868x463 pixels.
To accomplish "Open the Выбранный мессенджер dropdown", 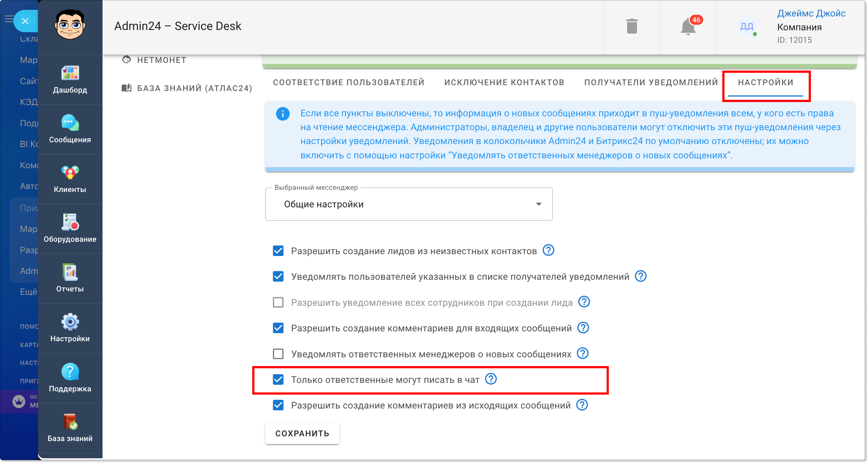I will point(409,204).
